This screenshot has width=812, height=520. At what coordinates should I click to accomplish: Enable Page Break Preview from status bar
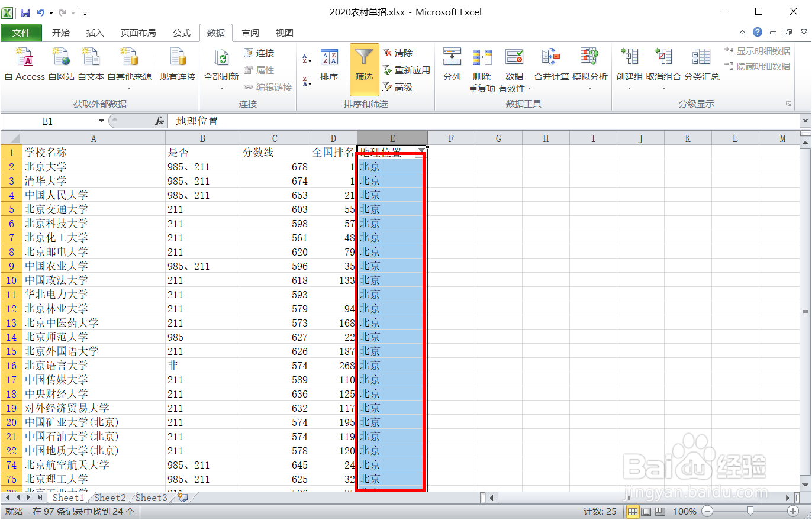(x=662, y=511)
